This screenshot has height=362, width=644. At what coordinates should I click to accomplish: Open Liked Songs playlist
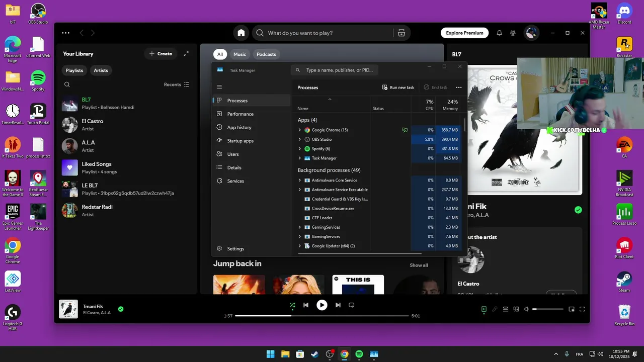(x=126, y=167)
